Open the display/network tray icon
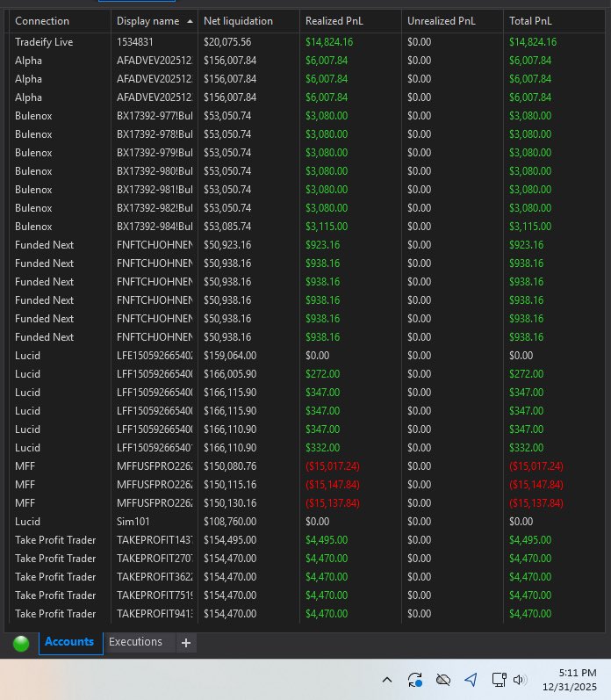Image resolution: width=611 pixels, height=700 pixels. point(499,680)
